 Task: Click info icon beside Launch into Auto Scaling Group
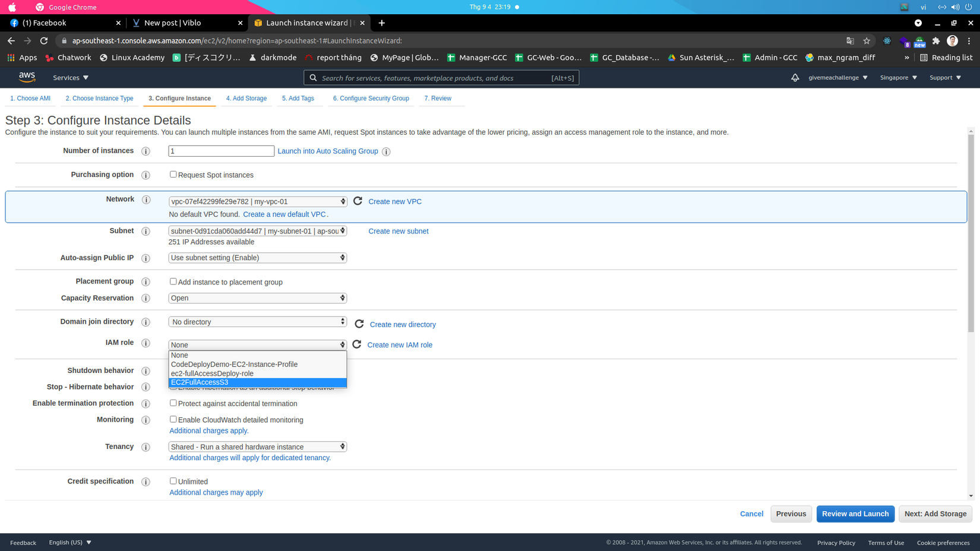point(386,151)
